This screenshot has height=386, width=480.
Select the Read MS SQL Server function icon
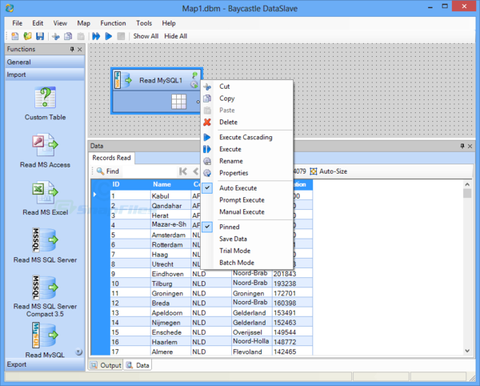(45, 240)
